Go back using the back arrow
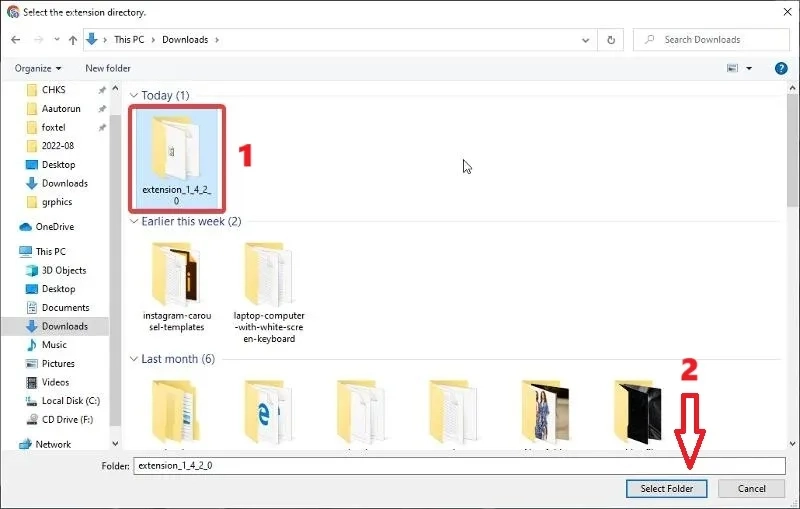 click(x=16, y=40)
